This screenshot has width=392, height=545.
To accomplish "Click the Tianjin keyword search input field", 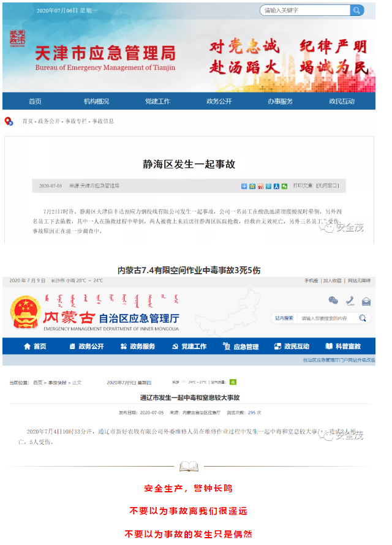I will 304,10.
